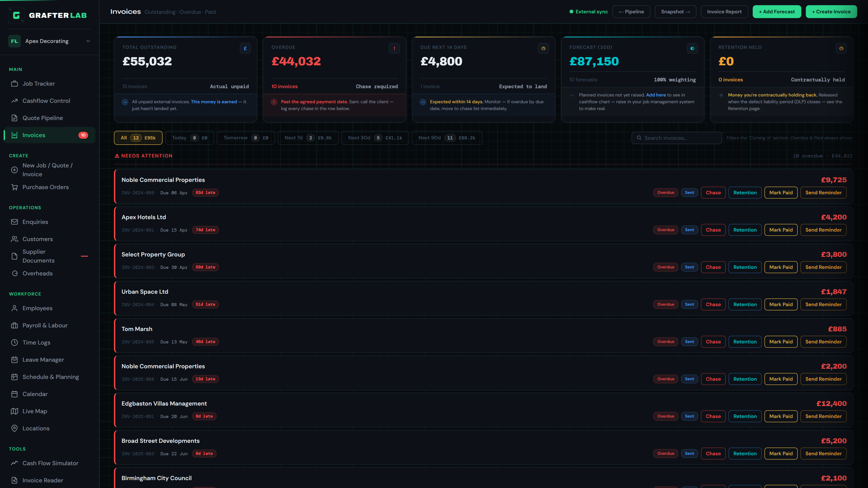Collapse Supplier Documents minus indicator
868x488 pixels.
(85, 256)
